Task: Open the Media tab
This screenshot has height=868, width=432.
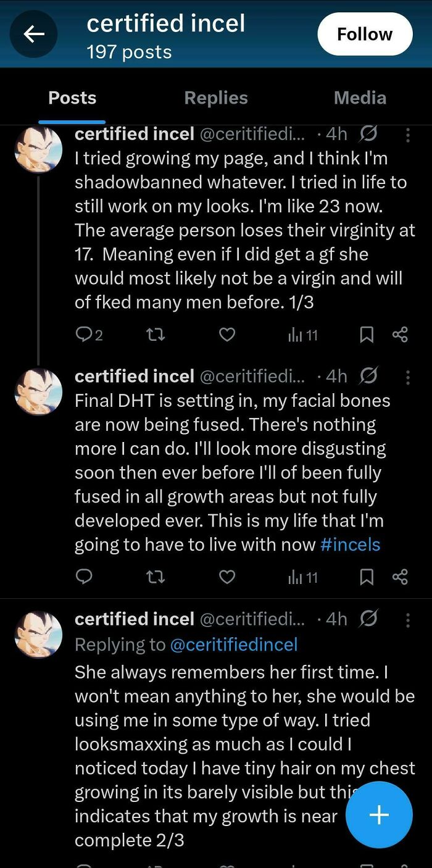Action: click(x=360, y=98)
